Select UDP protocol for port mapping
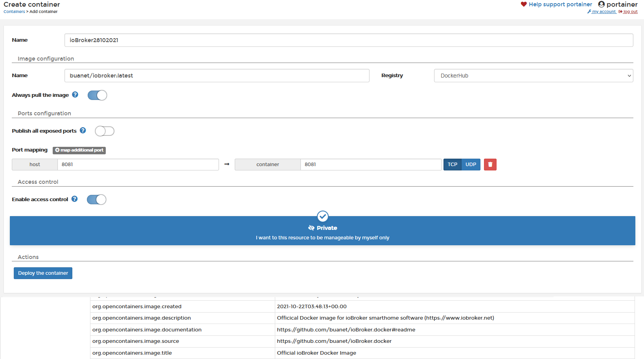Screen dimensions: 644x359 [471, 165]
